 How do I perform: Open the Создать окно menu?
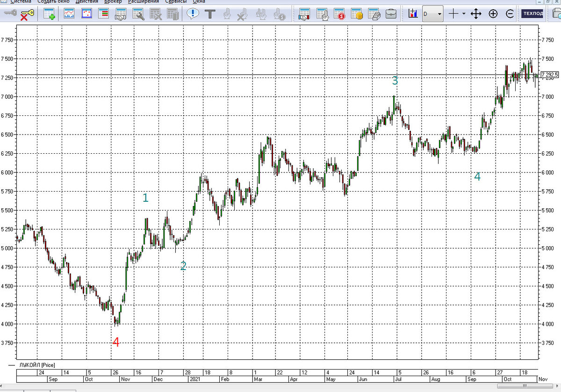pyautogui.click(x=53, y=2)
